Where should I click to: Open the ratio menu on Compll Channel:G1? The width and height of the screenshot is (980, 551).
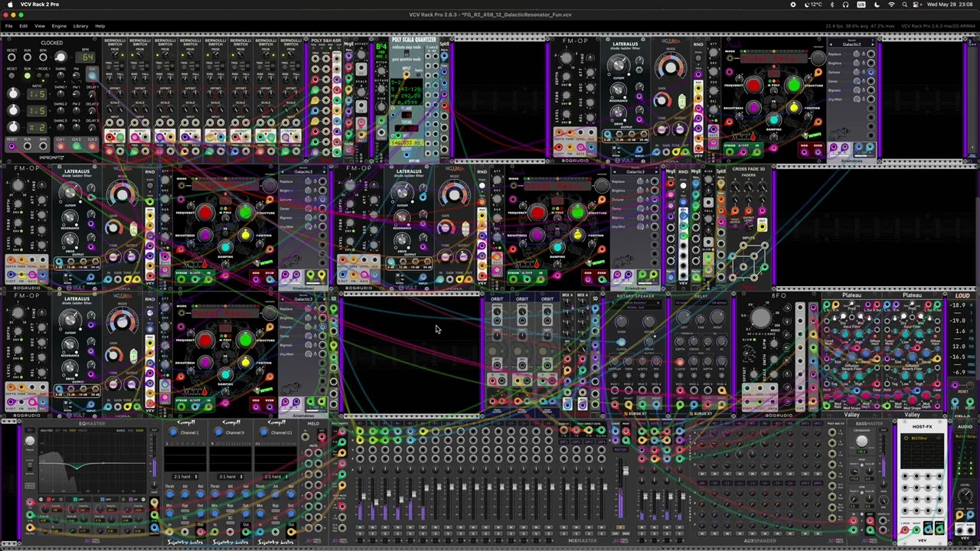274,476
